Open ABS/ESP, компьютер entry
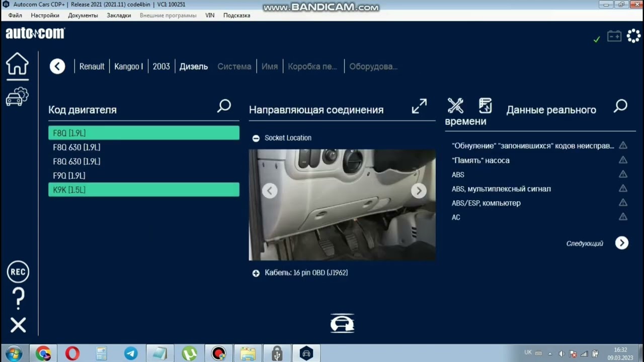 486,203
